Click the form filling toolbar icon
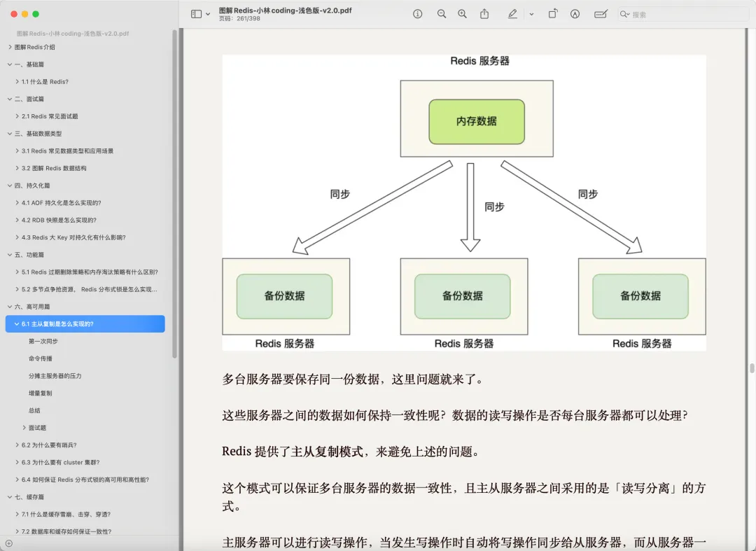The image size is (756, 551). [600, 14]
